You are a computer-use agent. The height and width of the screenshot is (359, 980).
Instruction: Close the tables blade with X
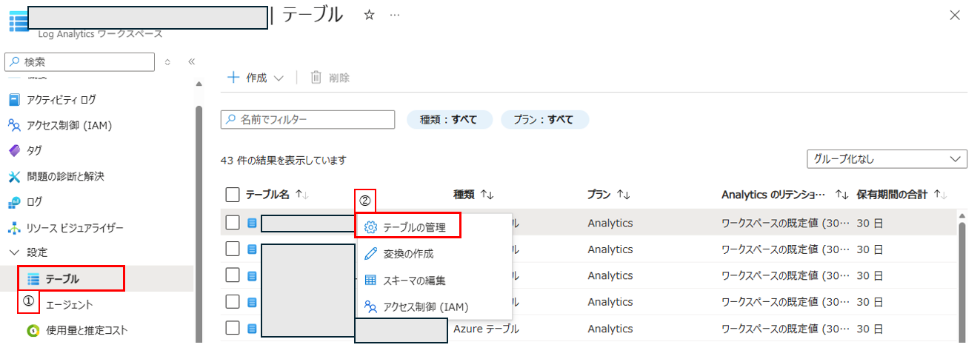pos(956,16)
